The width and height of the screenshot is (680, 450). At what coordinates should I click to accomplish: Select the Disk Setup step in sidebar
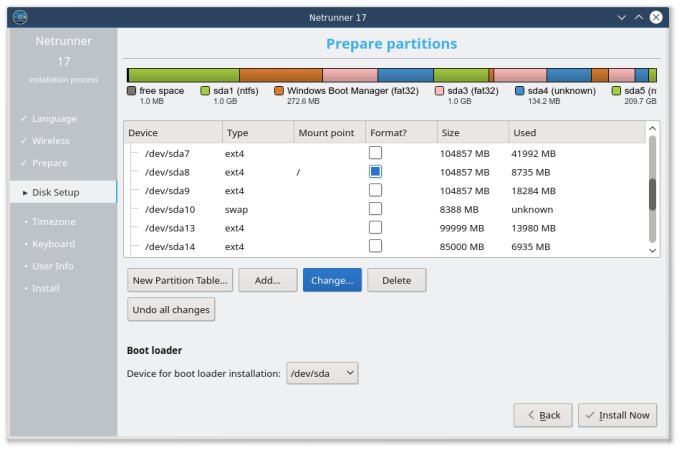(x=63, y=192)
